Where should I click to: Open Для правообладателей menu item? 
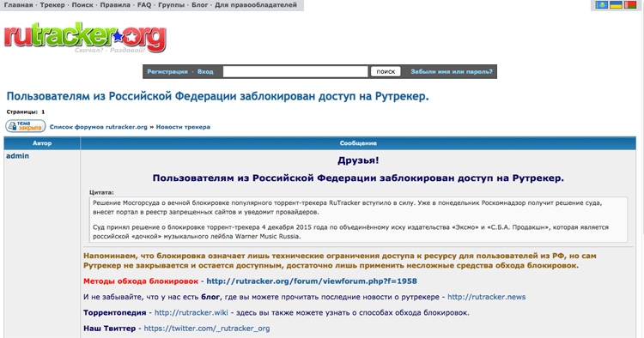pyautogui.click(x=256, y=5)
